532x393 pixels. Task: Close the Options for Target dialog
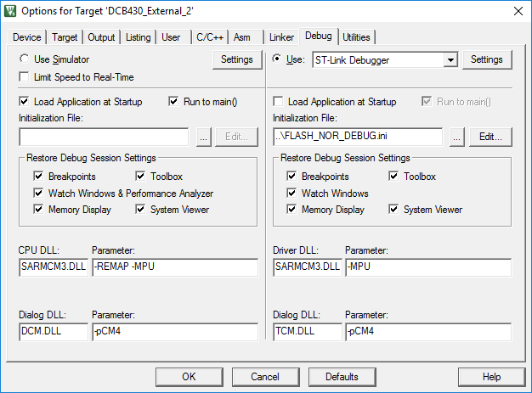(518, 11)
